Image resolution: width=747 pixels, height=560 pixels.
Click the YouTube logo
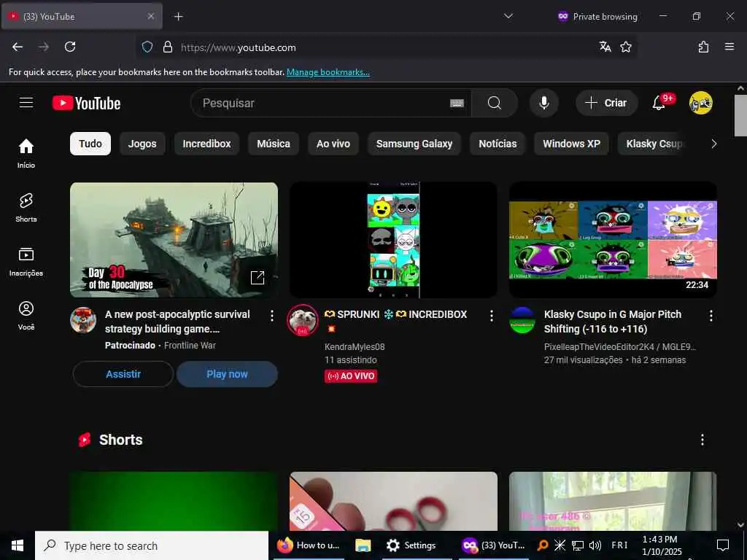point(86,104)
